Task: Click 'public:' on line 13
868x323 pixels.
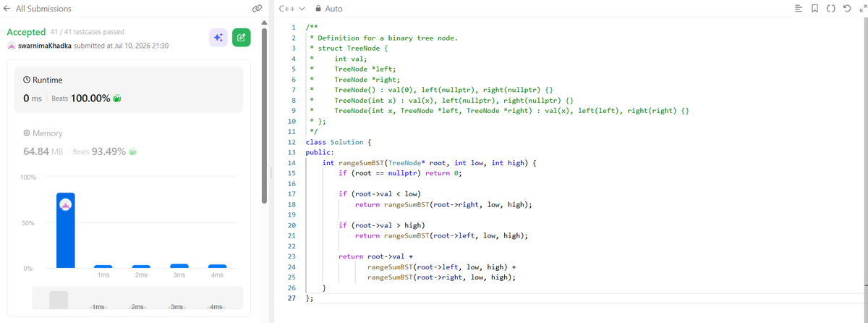Action: point(320,153)
